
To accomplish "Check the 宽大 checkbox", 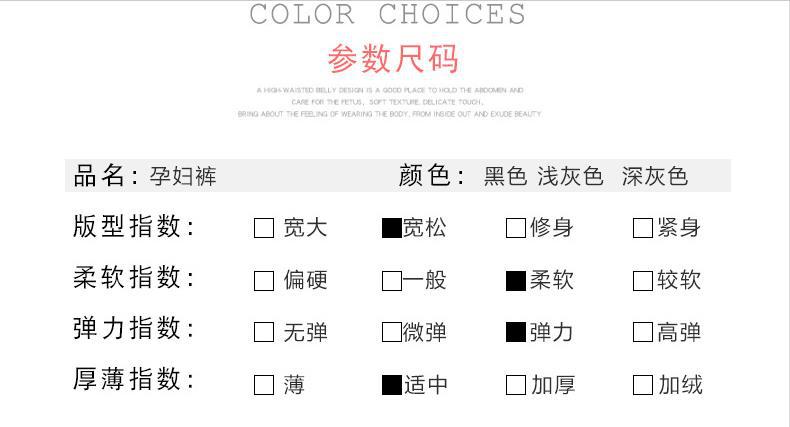I will point(264,229).
